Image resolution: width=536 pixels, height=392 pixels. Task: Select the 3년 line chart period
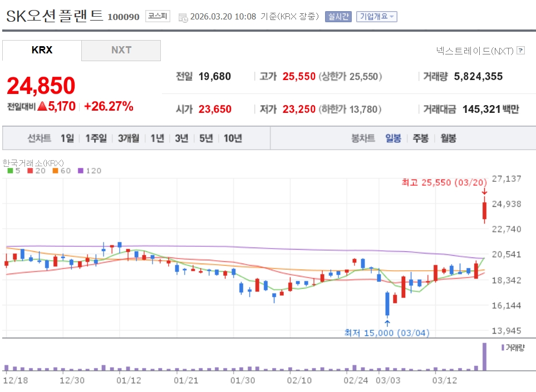pos(181,138)
